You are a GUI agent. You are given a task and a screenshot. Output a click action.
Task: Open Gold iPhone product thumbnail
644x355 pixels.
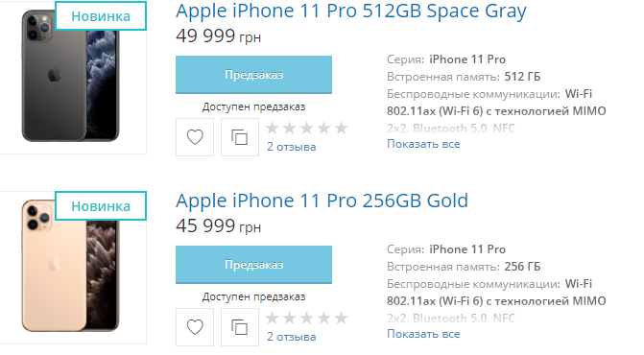tap(71, 266)
